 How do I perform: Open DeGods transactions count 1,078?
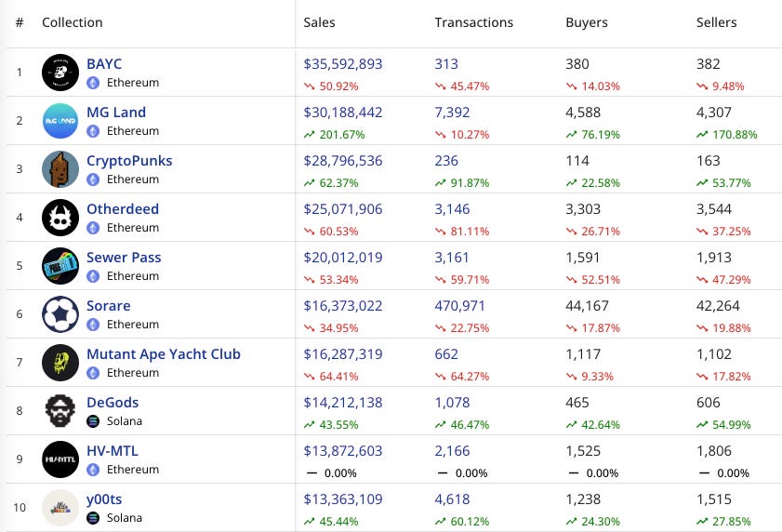[452, 403]
